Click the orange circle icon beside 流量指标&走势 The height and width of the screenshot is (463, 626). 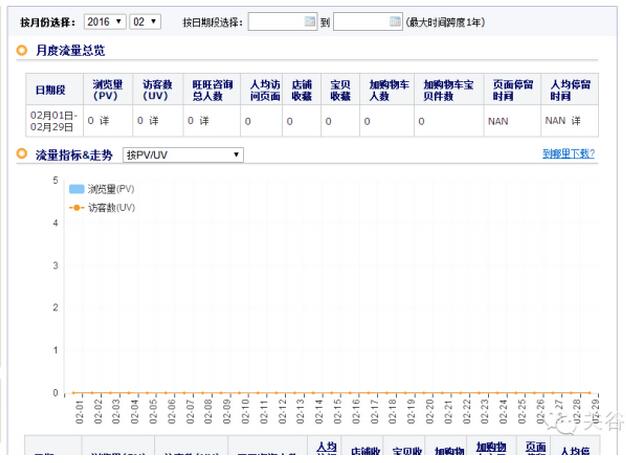[23, 154]
